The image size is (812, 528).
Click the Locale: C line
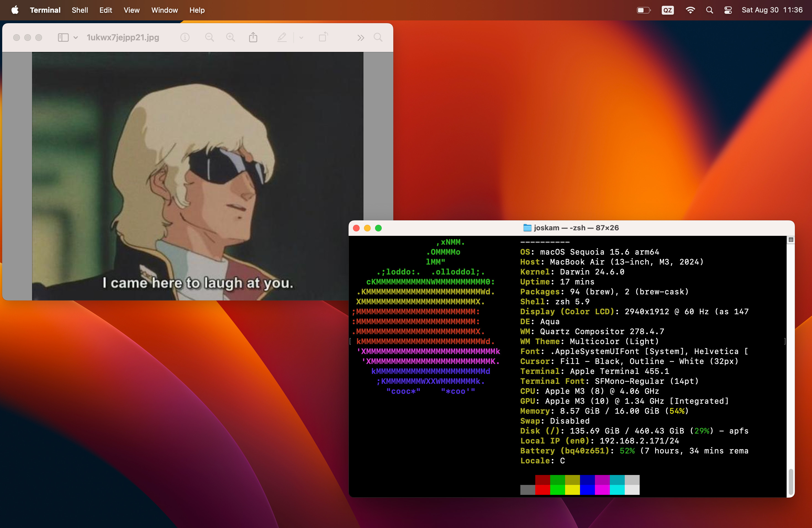point(542,460)
